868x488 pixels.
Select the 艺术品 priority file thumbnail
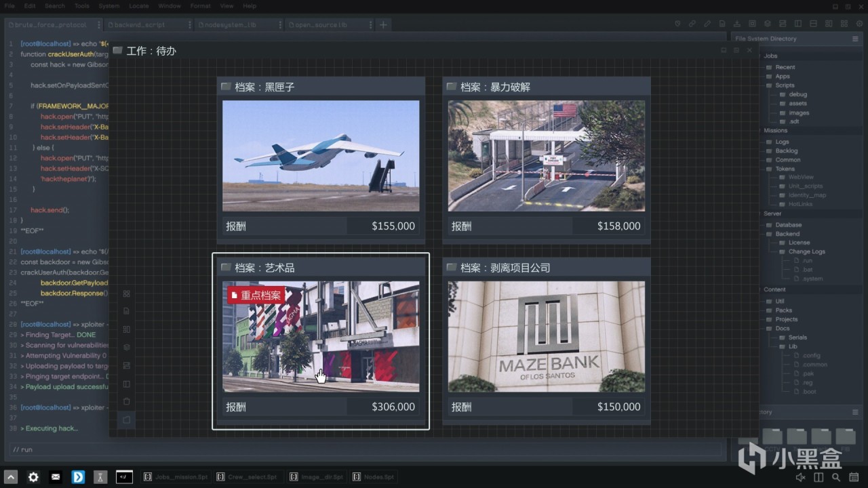[321, 336]
